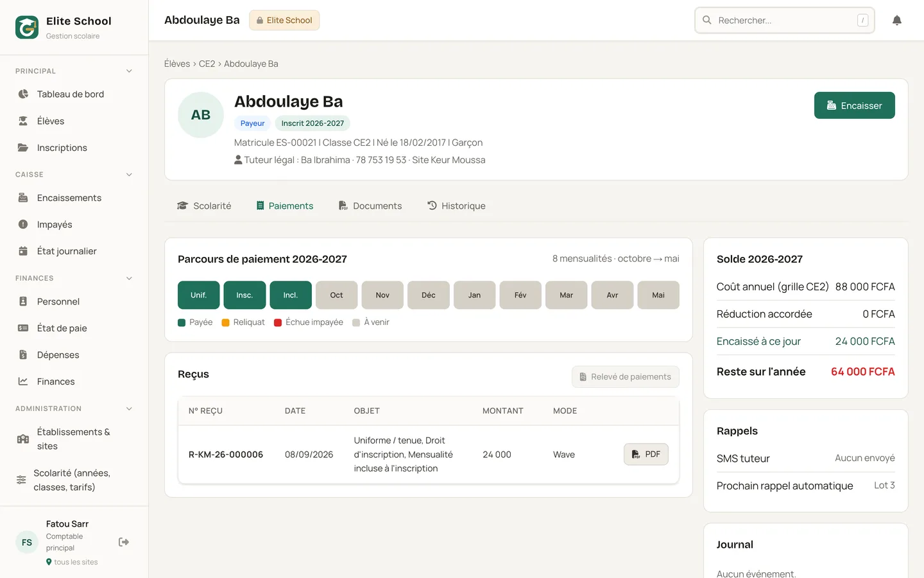
Task: Go to Élèves in the breadcrumb
Action: 177,64
